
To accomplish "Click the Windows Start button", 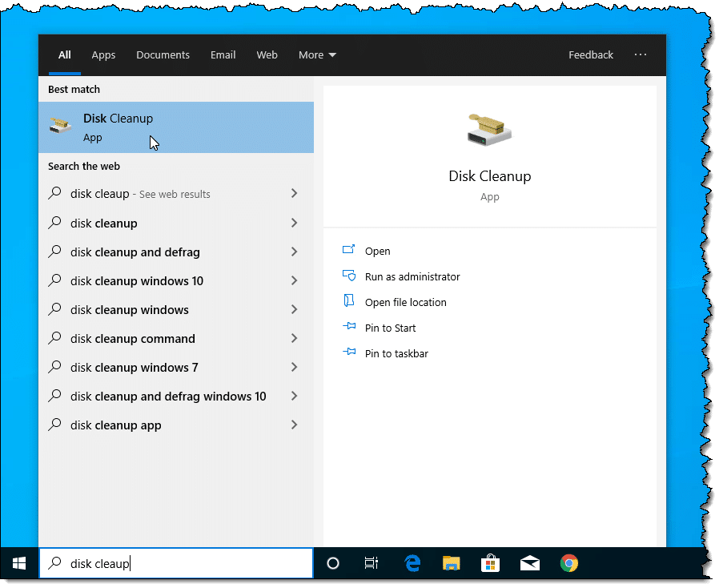I will (x=19, y=564).
